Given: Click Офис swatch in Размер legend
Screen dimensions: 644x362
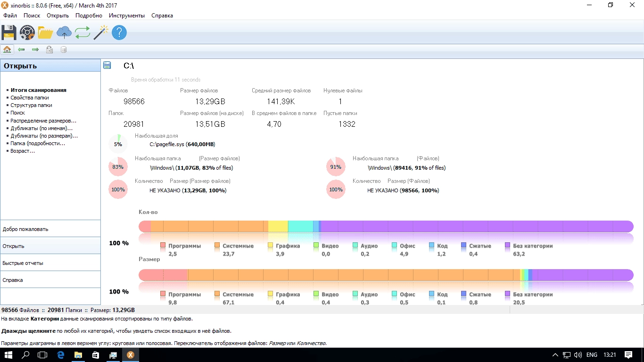Looking at the screenshot, I should click(x=395, y=294).
